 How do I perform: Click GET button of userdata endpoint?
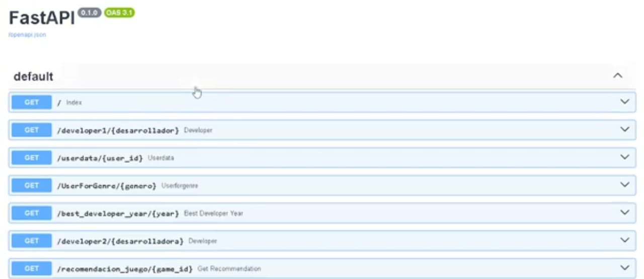coord(32,158)
